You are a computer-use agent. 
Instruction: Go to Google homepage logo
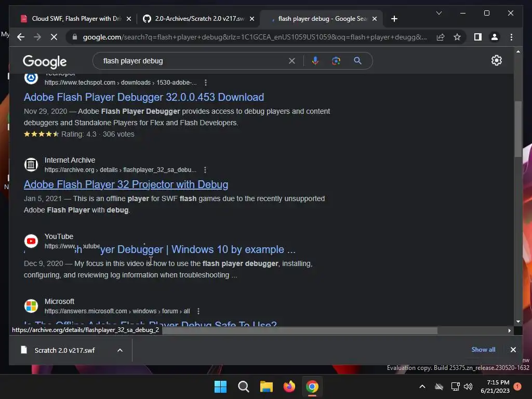tap(45, 61)
